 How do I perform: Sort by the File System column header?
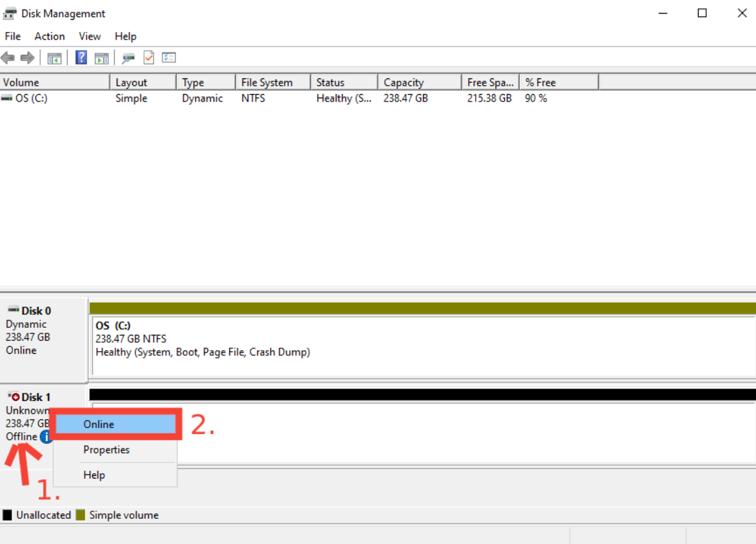click(267, 82)
